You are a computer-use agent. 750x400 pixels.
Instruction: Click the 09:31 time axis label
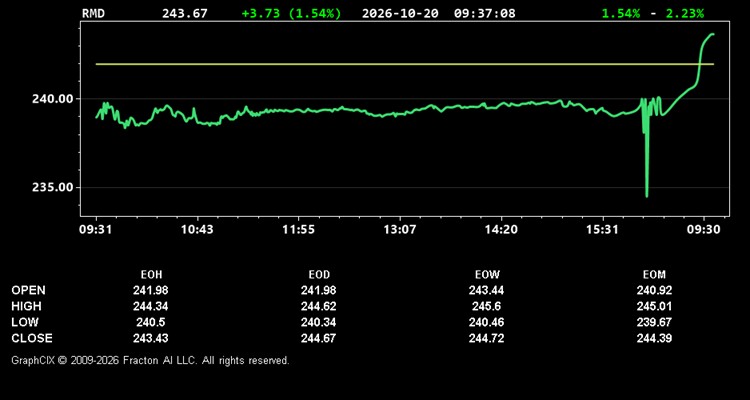pyautogui.click(x=95, y=230)
